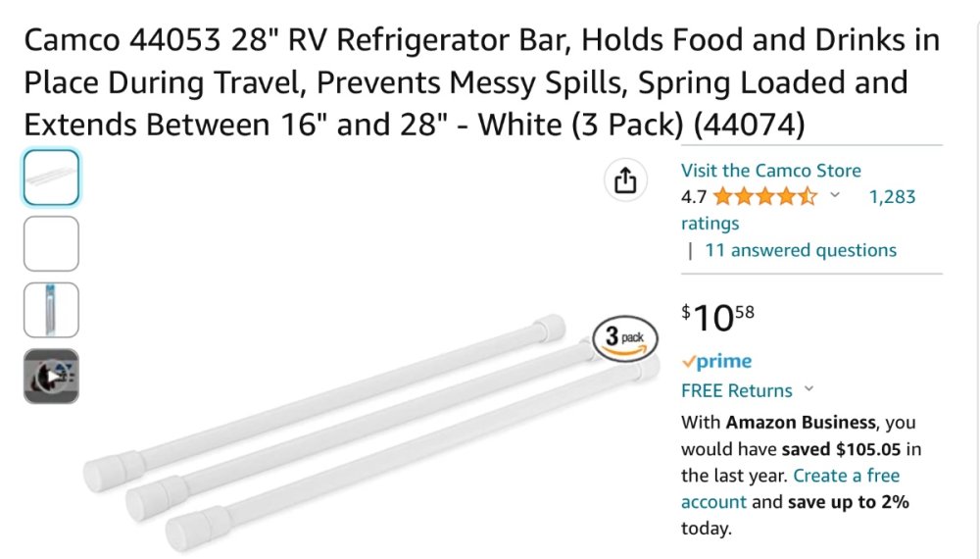This screenshot has width=980, height=559.
Task: Click the $10.58 price
Action: (x=718, y=317)
